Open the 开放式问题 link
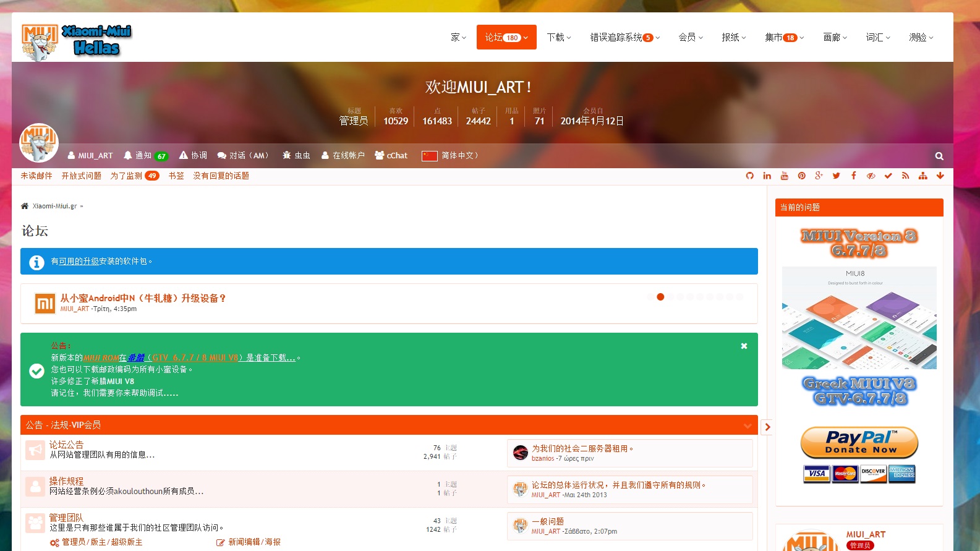The width and height of the screenshot is (980, 551). pyautogui.click(x=82, y=176)
